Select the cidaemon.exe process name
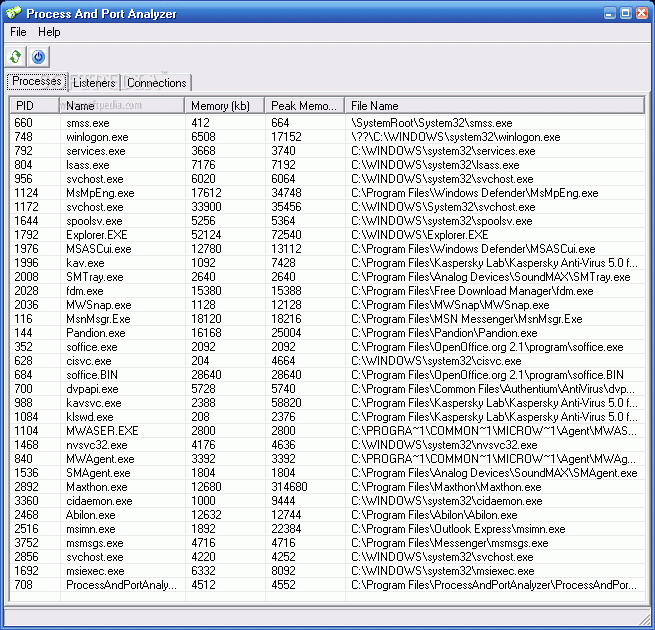The image size is (655, 630). tap(99, 501)
